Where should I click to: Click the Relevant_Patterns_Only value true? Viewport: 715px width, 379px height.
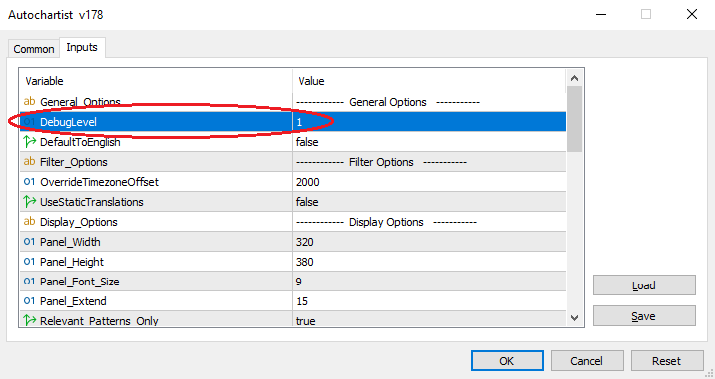pos(306,321)
